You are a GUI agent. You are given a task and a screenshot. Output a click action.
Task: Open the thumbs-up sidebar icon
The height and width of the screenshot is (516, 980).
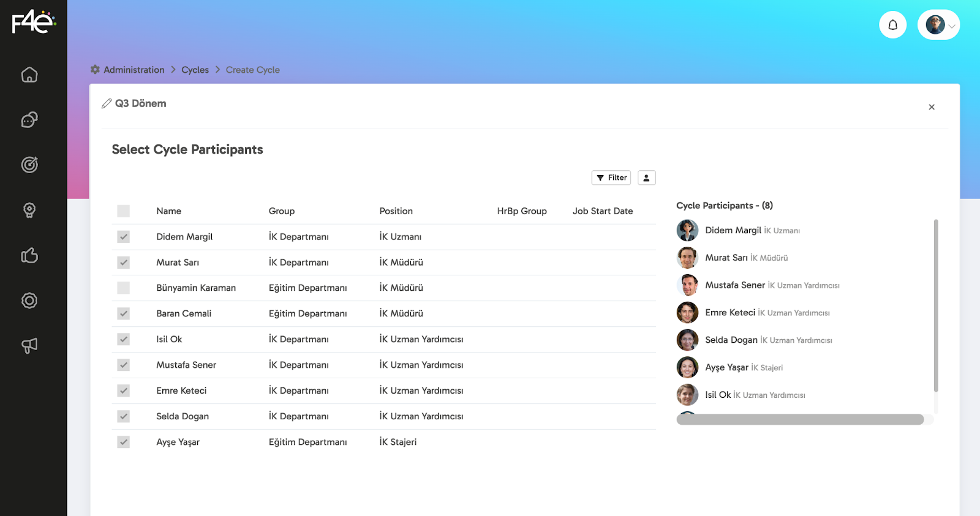(29, 255)
